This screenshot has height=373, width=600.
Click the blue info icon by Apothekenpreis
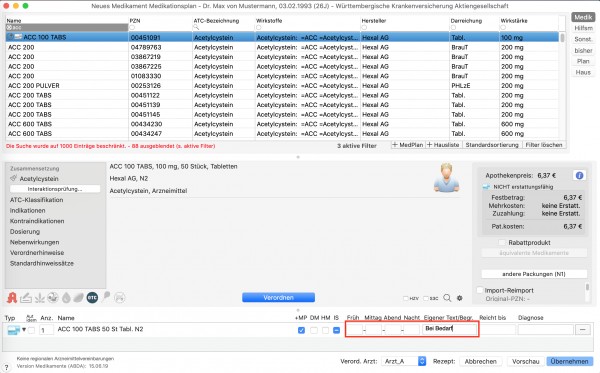click(579, 176)
